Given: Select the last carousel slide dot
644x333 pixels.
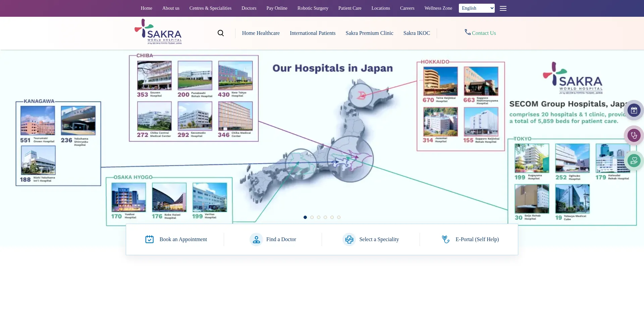Looking at the screenshot, I should tap(339, 217).
